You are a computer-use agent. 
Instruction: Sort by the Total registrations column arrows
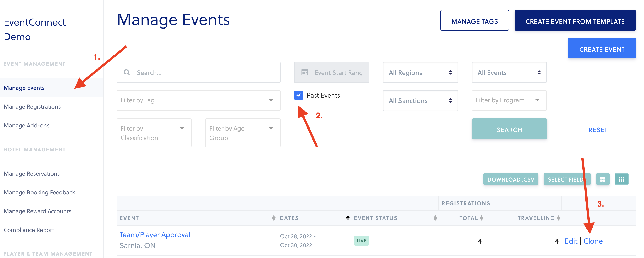[481, 218]
